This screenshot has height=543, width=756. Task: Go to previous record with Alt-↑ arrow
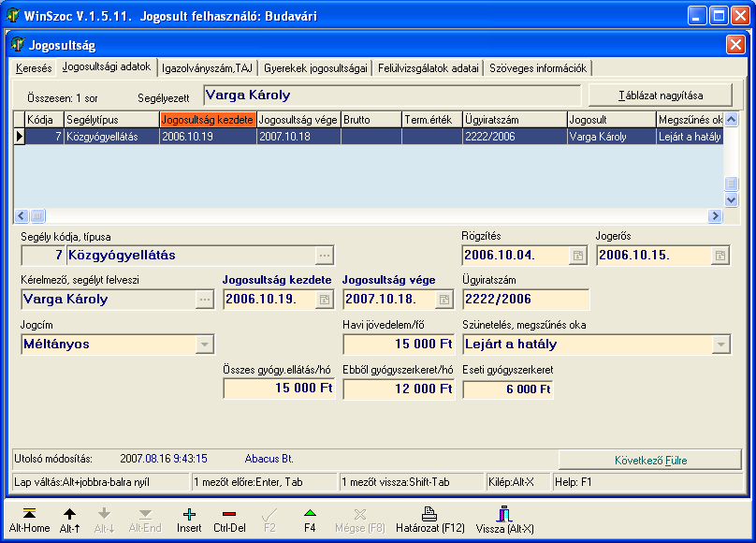[x=70, y=515]
